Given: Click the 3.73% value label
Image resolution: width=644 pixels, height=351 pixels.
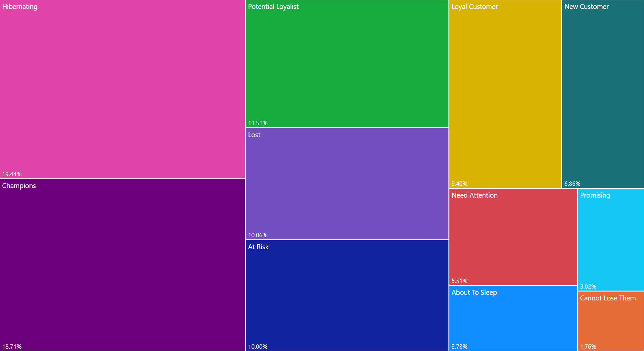Looking at the screenshot, I should pos(459,347).
